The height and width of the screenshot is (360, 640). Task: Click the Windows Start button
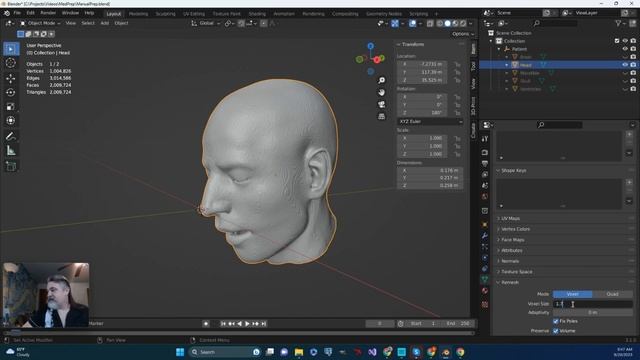tap(180, 352)
